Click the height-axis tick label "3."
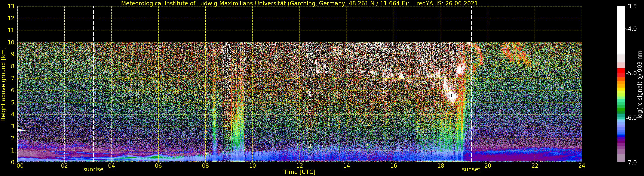Viewport: 644px width, 176px height. click(13, 127)
